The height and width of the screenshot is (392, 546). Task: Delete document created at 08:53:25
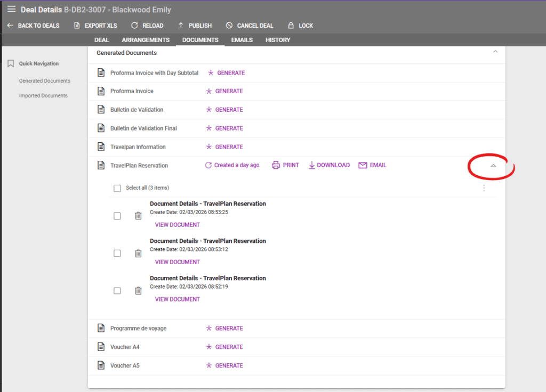(138, 216)
